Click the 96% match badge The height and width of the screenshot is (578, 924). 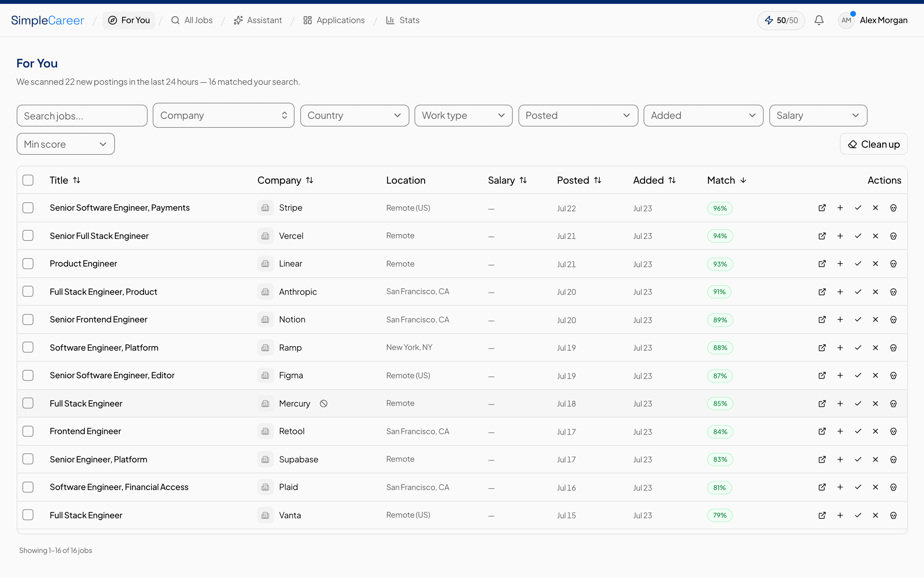point(720,208)
